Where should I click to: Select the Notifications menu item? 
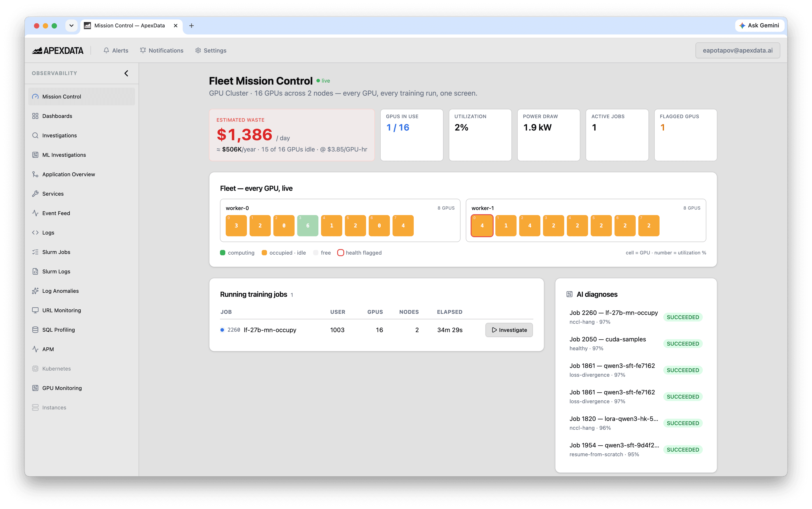[x=162, y=51]
